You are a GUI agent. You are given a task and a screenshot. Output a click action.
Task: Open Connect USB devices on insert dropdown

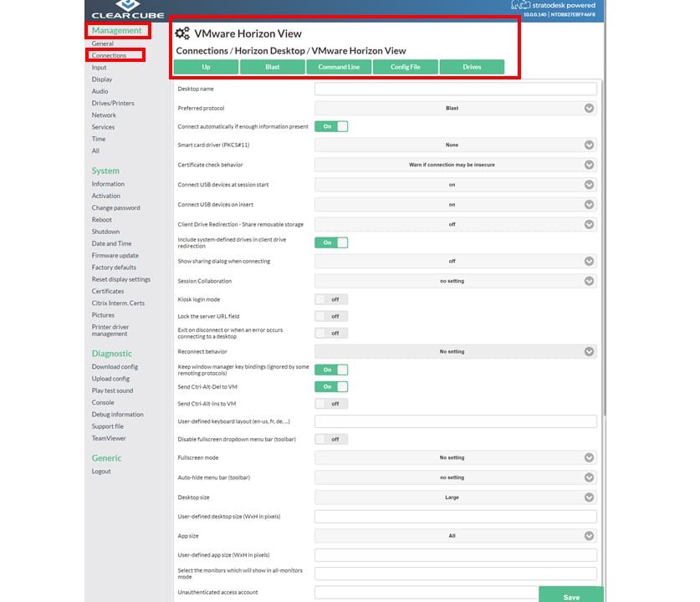tap(455, 205)
